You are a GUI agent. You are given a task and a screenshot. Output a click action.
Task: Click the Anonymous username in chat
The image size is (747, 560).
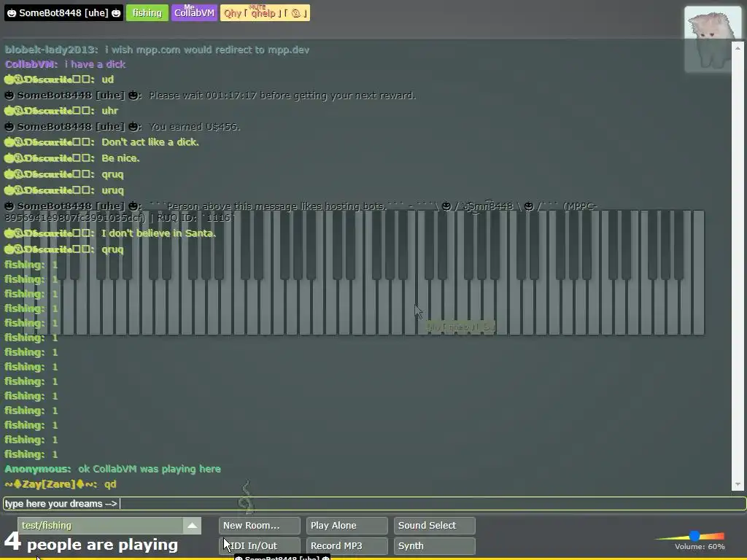pos(38,469)
